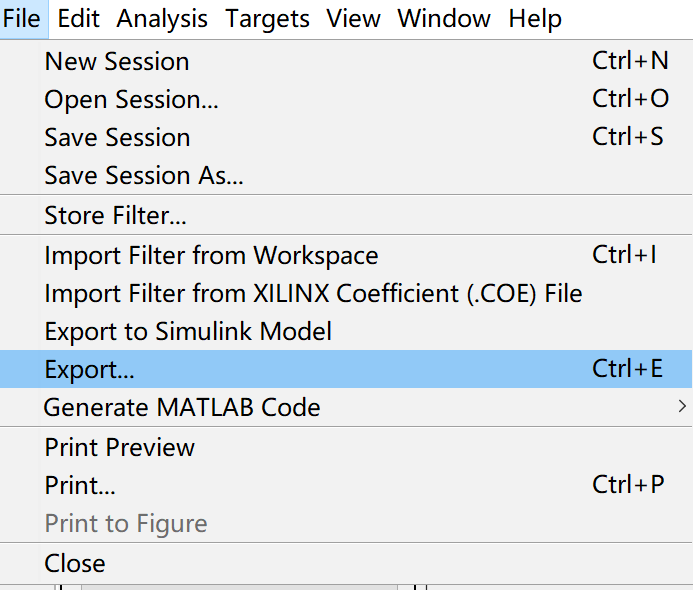This screenshot has height=590, width=693.
Task: Expand Generate MATLAB Code submenu
Action: coord(182,407)
